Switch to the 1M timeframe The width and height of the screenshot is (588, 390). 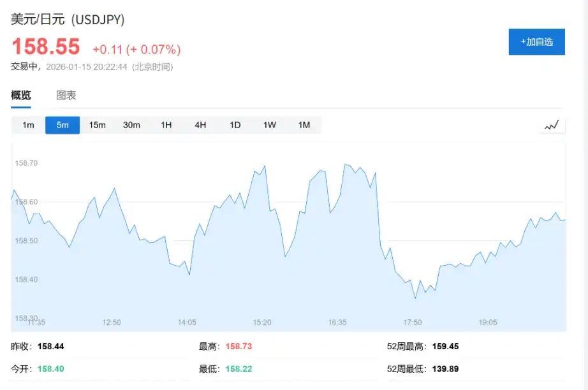click(304, 125)
